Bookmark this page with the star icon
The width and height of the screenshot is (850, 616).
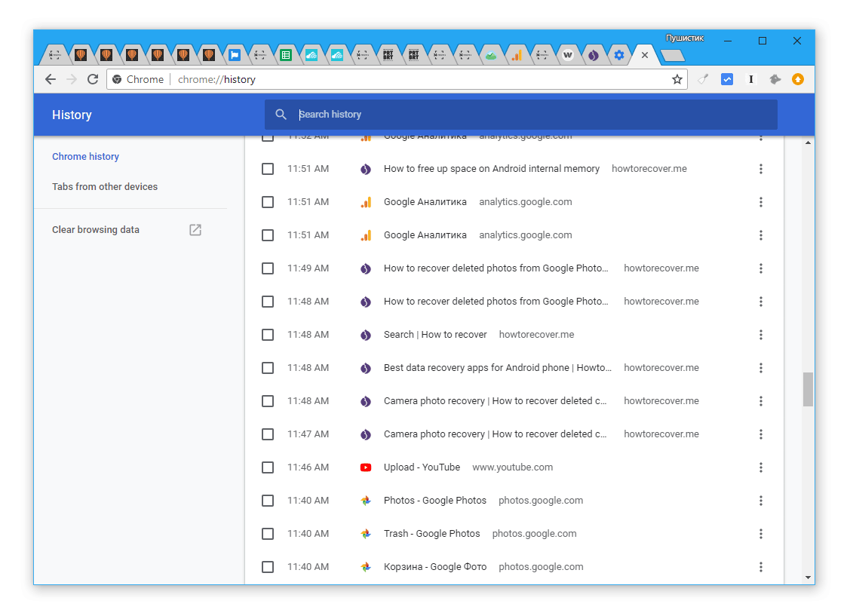tap(677, 80)
